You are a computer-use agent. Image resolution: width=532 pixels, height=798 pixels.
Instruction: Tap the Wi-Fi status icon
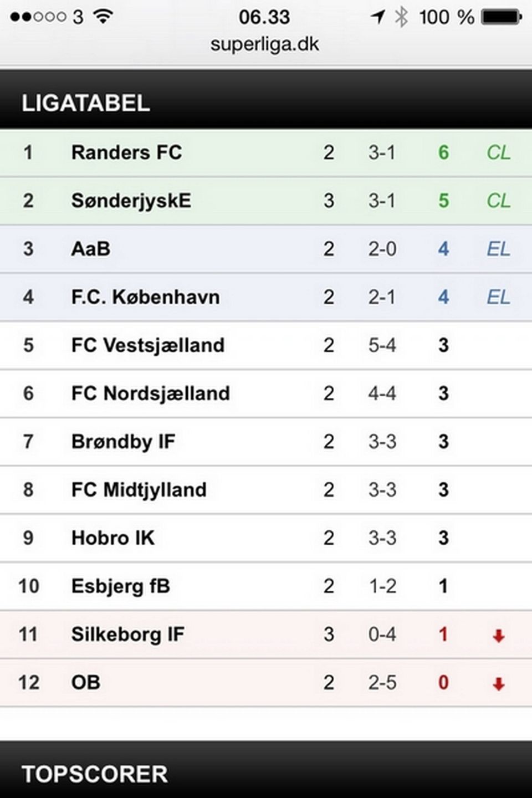tap(104, 16)
